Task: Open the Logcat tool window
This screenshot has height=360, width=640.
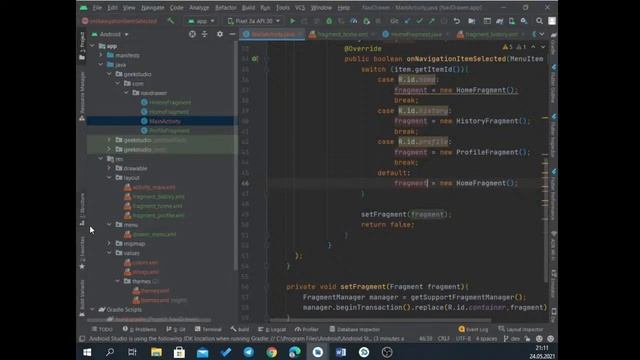Action: pos(272,329)
